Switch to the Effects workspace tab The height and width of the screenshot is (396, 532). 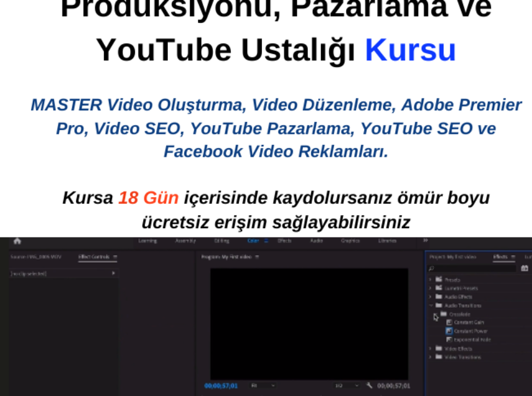[x=284, y=241]
